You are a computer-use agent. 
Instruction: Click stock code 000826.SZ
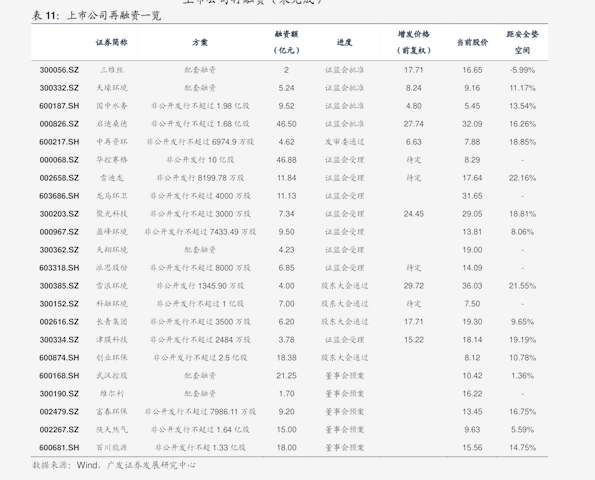click(59, 124)
